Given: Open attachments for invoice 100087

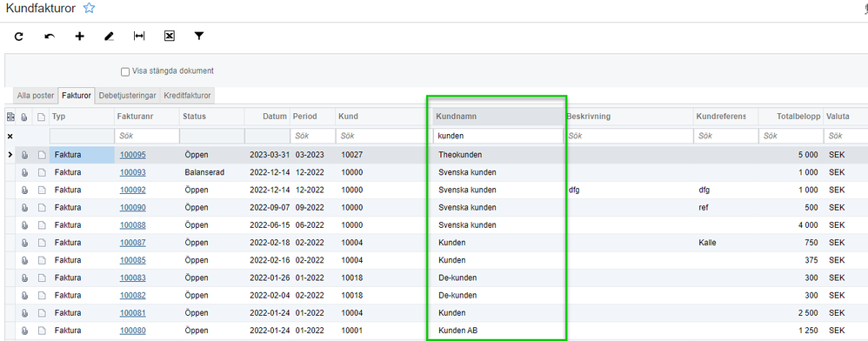Looking at the screenshot, I should [x=24, y=243].
